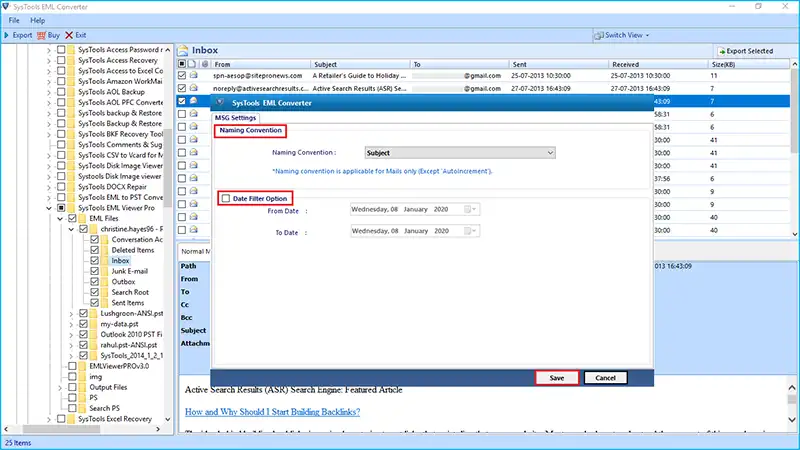
Task: Uncheck the Inbox folder checkbox
Action: pos(95,261)
